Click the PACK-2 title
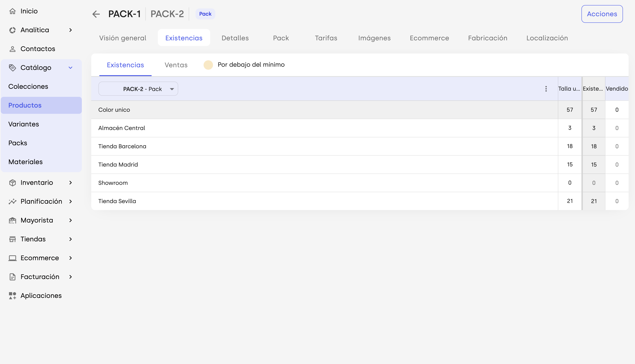635x364 pixels. pyautogui.click(x=167, y=14)
